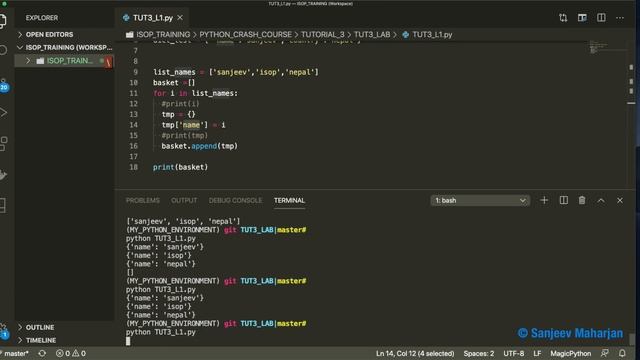
Task: Create a new terminal with plus icon
Action: point(544,200)
